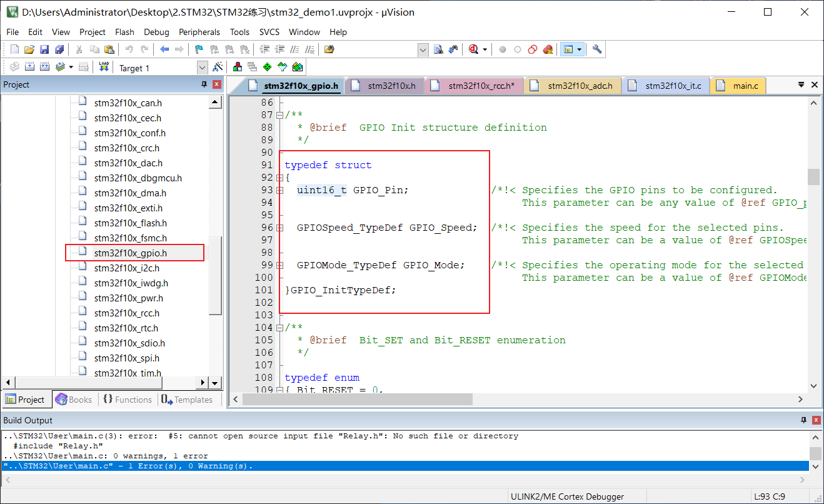
Task: Disable all breakpoints with the linked red circles icon
Action: click(533, 49)
